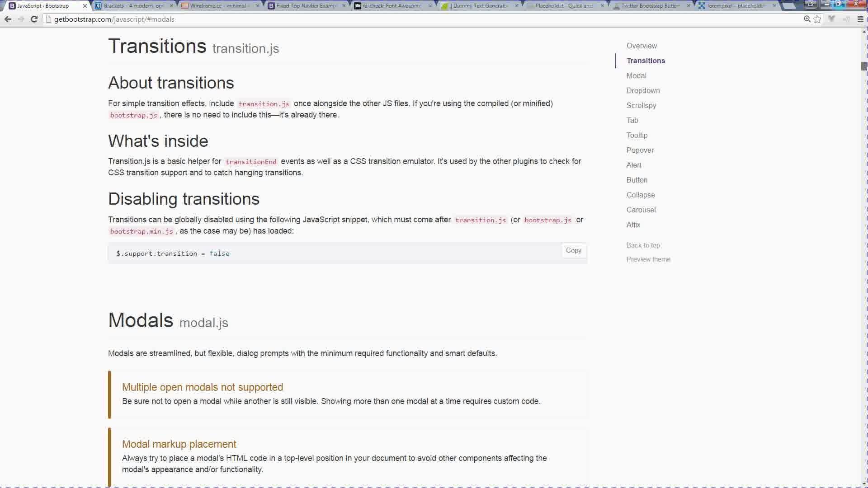Image resolution: width=868 pixels, height=488 pixels.
Task: Open the downloads arrow icon in the toolbar
Action: click(x=832, y=19)
